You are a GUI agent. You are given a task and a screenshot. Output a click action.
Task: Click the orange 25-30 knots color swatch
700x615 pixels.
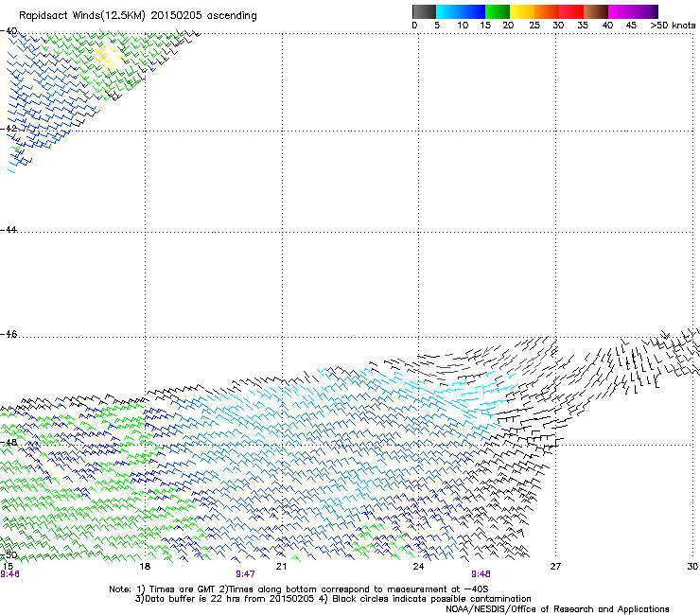[x=547, y=11]
